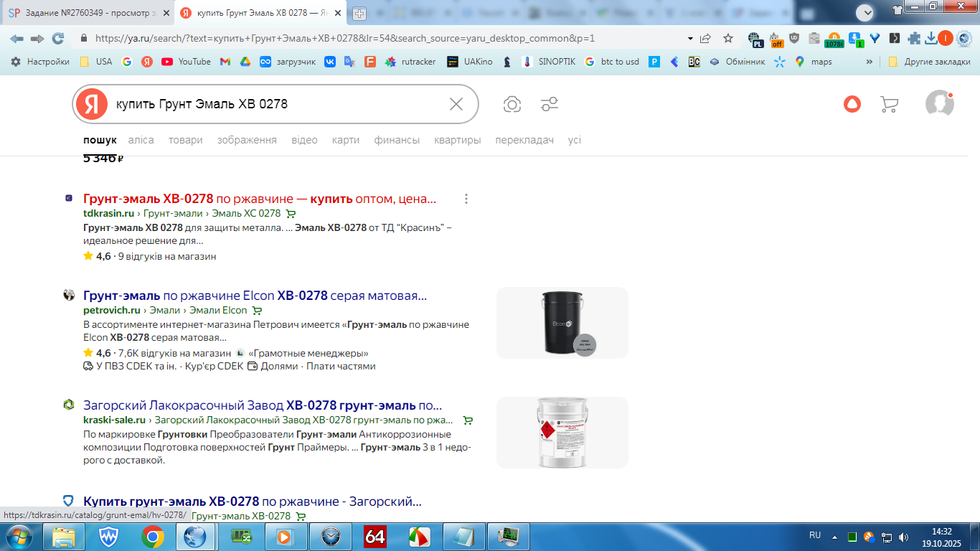The image size is (980, 551).
Task: Open the Gmail bookmark icon
Action: point(225,62)
